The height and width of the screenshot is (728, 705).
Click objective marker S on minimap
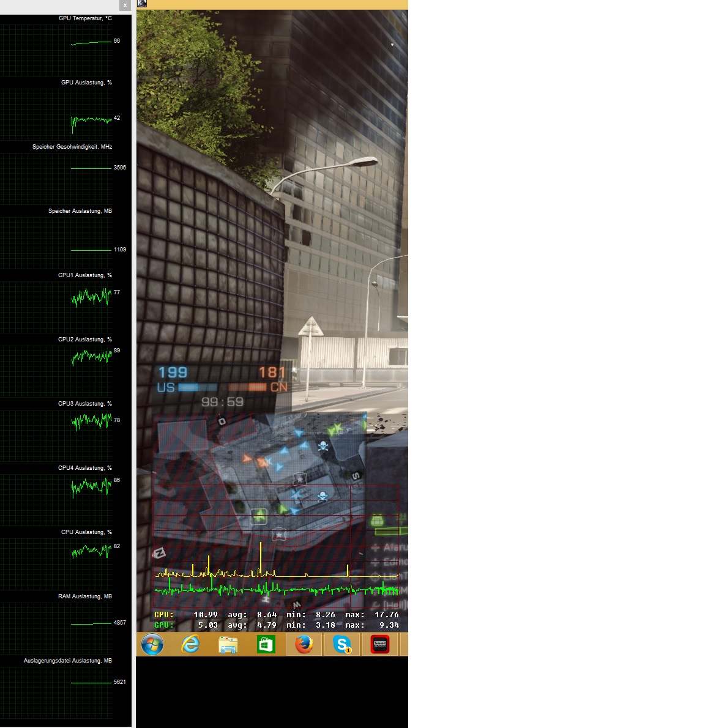[x=356, y=476]
